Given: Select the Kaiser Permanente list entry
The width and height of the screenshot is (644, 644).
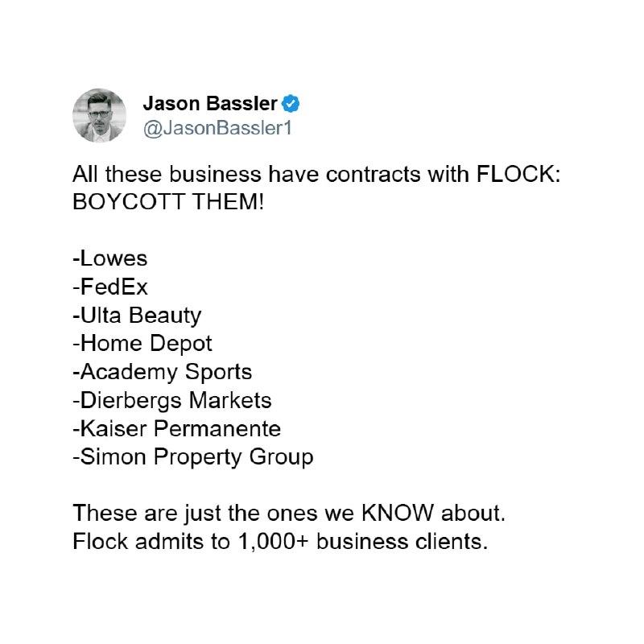Looking at the screenshot, I should 176,428.
